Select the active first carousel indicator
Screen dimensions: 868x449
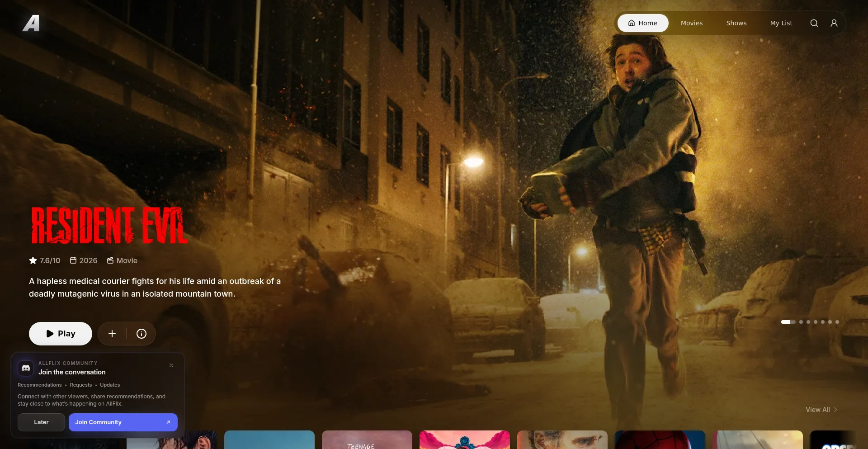788,322
